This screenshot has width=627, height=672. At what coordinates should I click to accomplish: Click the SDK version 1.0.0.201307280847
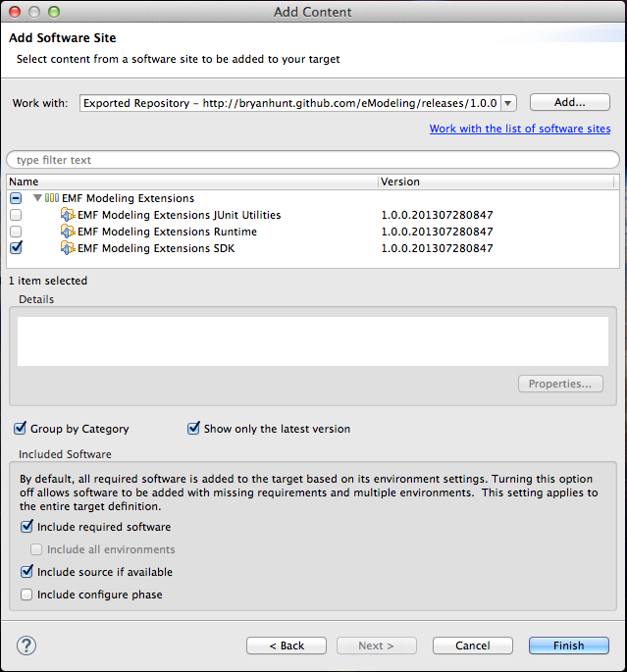pyautogui.click(x=438, y=248)
